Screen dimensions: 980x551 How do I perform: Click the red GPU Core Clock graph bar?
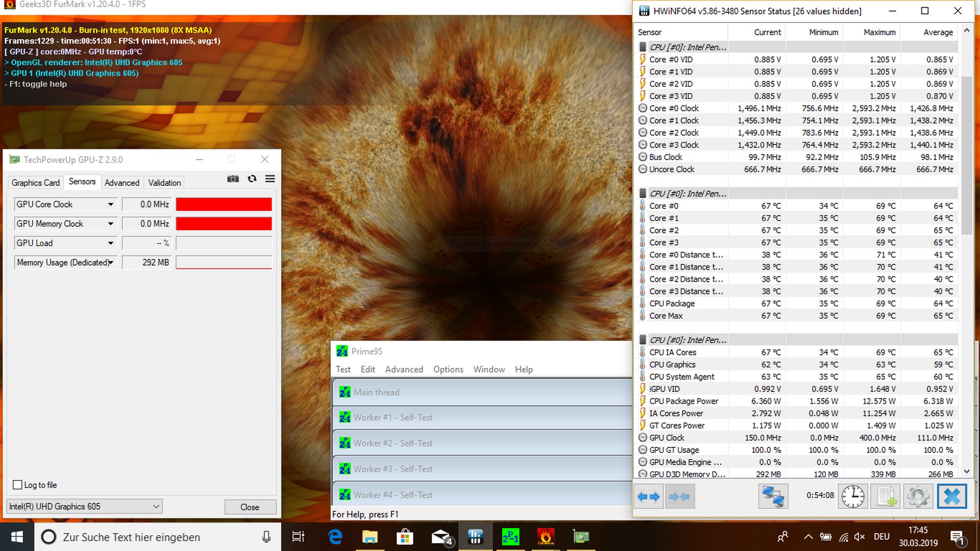click(224, 204)
